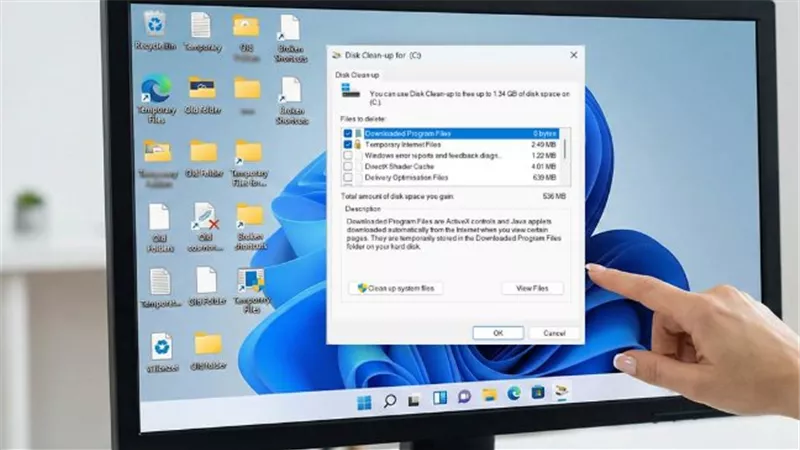Select the dark-banded Old Folder icon

203,88
